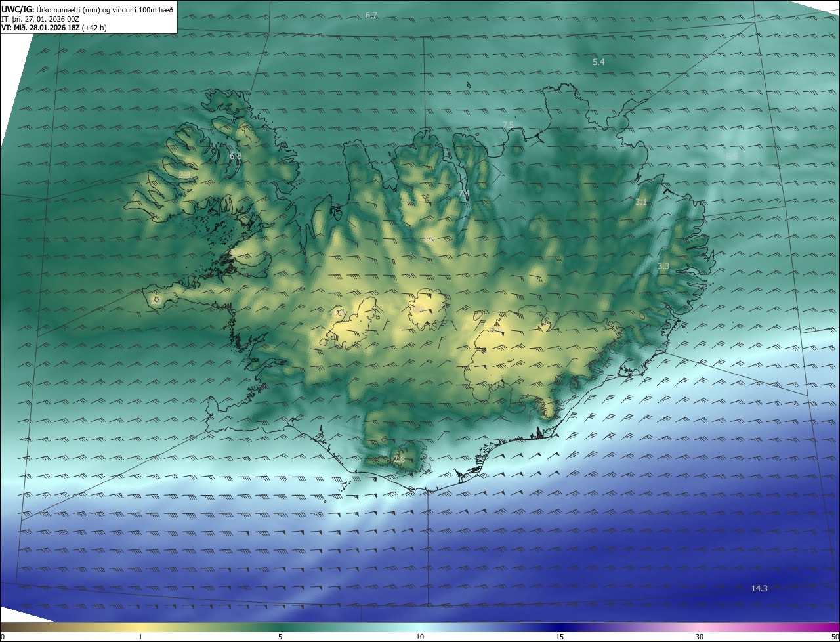Click the 8.5 value label off the east coast
The image size is (840, 642).
[732, 156]
